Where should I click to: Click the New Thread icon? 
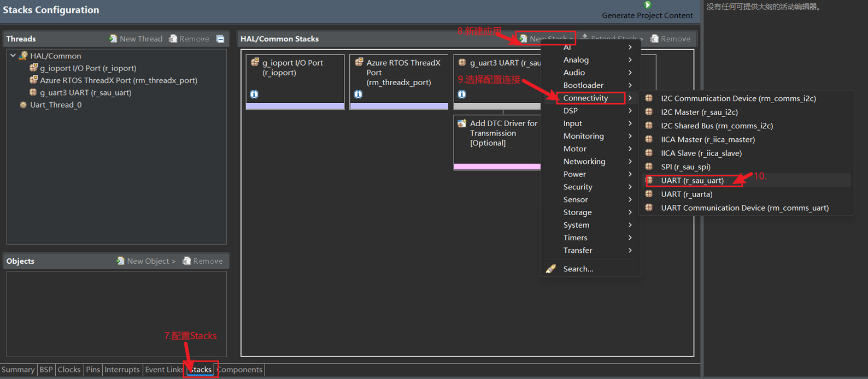click(113, 39)
